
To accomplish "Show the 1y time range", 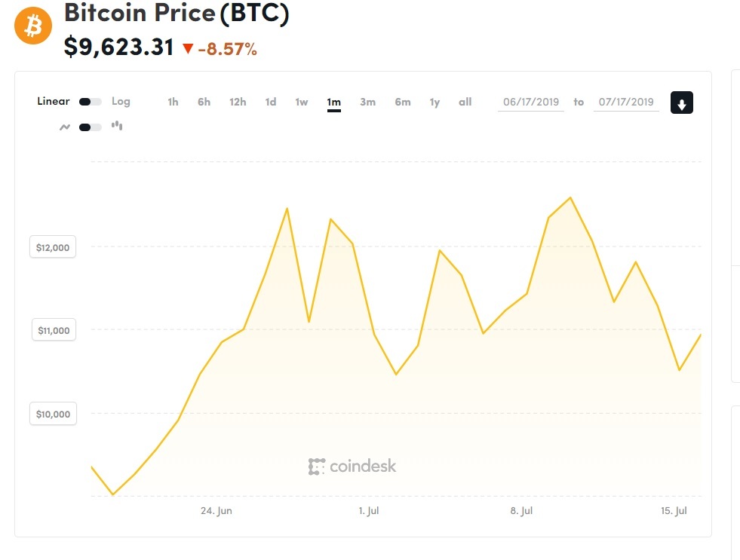I will [x=434, y=102].
